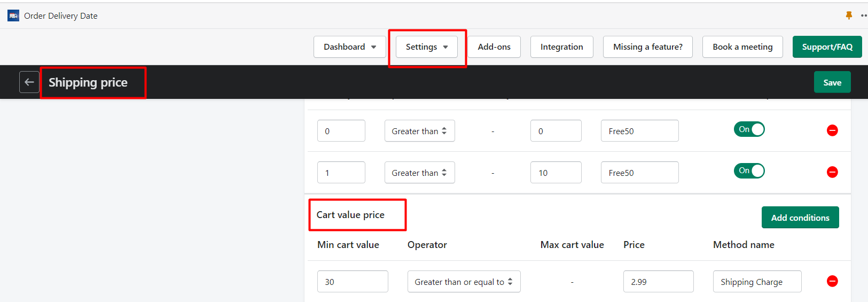Image resolution: width=868 pixels, height=302 pixels.
Task: Go to the Add-ons page
Action: tap(494, 47)
